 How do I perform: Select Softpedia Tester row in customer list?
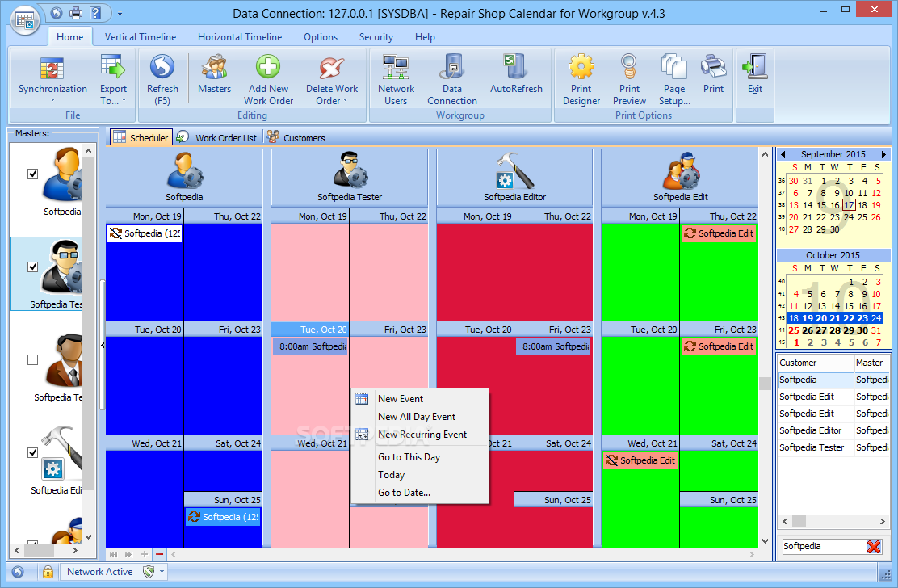point(833,447)
